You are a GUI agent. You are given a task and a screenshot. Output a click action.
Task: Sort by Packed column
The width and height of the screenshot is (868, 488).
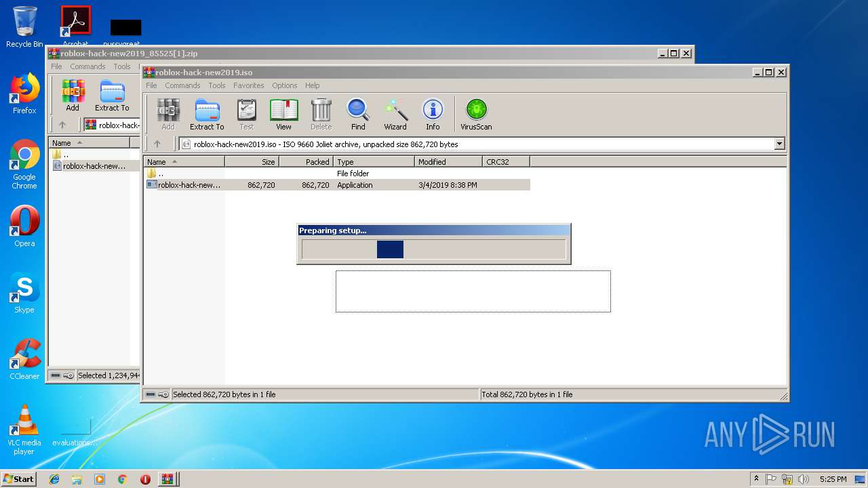pos(306,162)
